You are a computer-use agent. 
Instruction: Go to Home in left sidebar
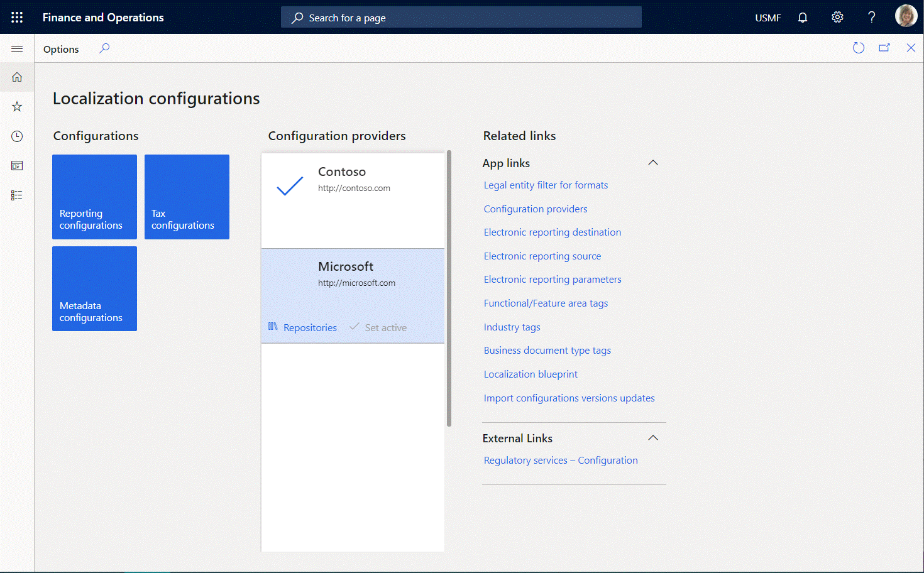coord(17,77)
